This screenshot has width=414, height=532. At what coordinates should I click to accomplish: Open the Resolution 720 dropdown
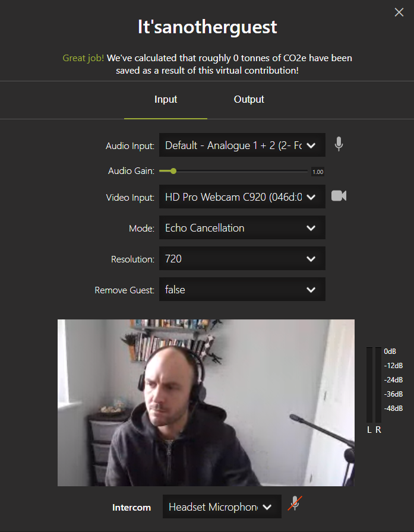tap(242, 258)
